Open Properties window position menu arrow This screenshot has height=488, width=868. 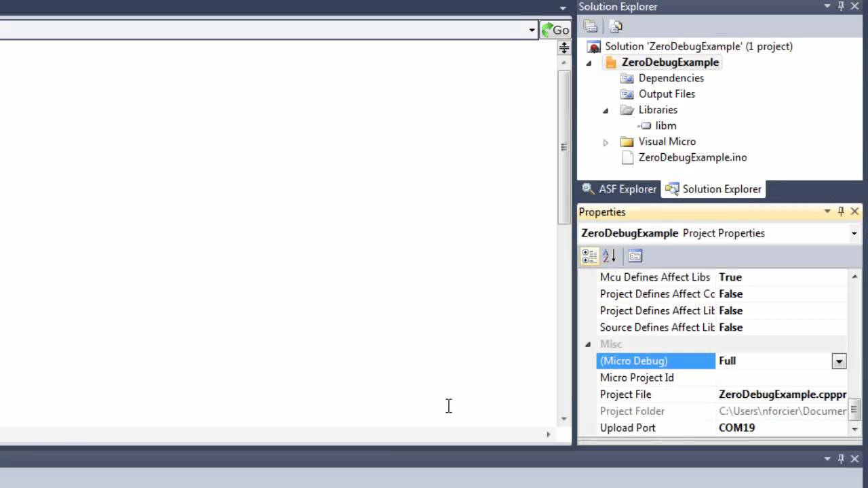click(x=827, y=211)
